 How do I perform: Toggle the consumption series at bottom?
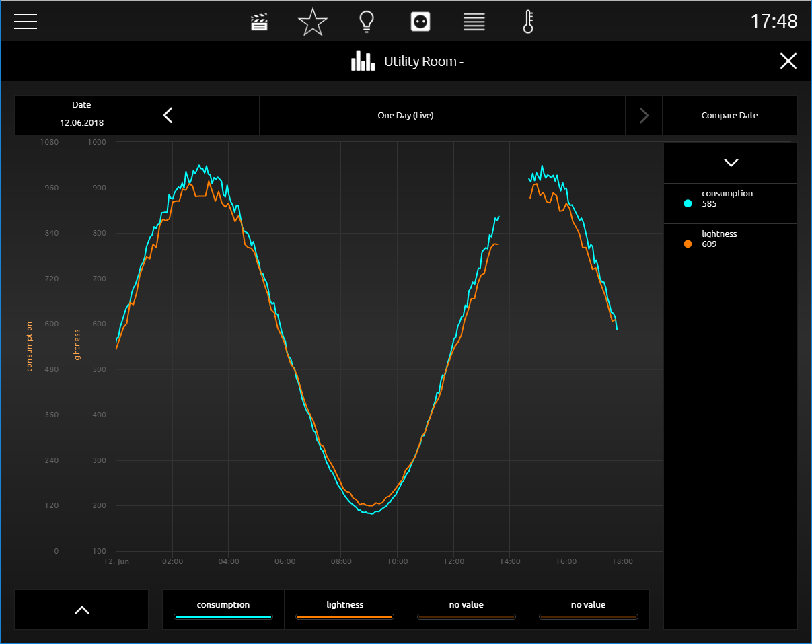tap(223, 610)
